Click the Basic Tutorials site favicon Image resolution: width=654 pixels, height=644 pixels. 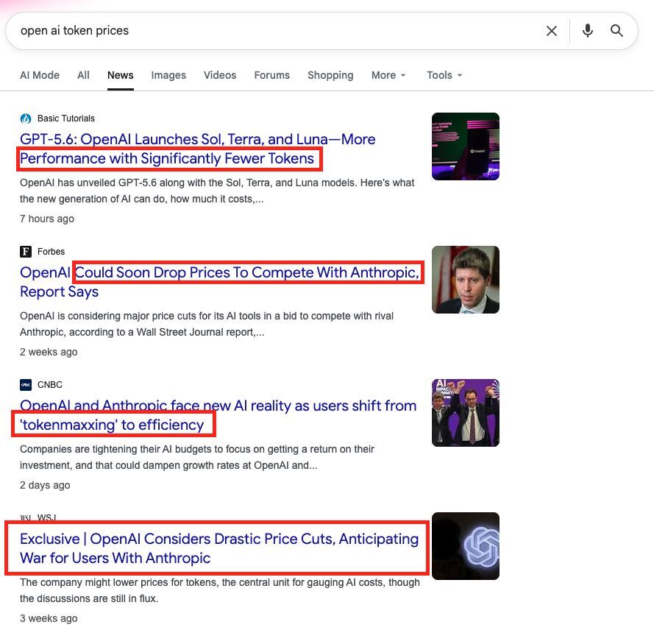click(26, 118)
